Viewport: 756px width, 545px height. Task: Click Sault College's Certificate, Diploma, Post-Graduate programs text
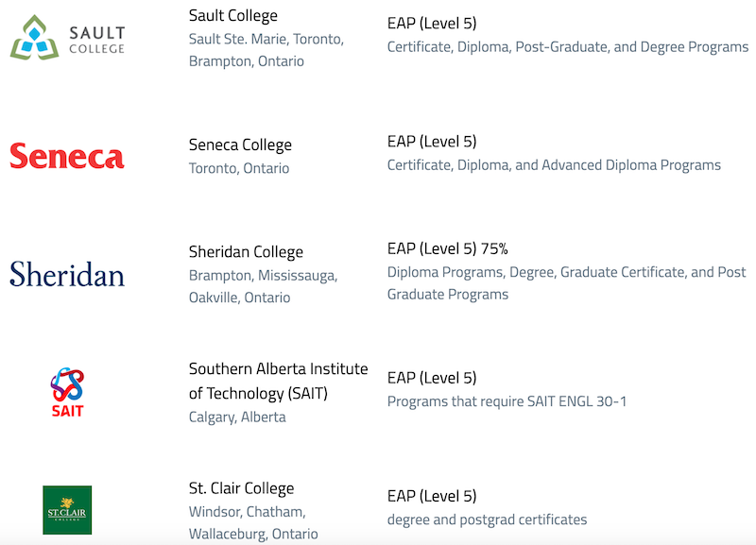coord(568,47)
